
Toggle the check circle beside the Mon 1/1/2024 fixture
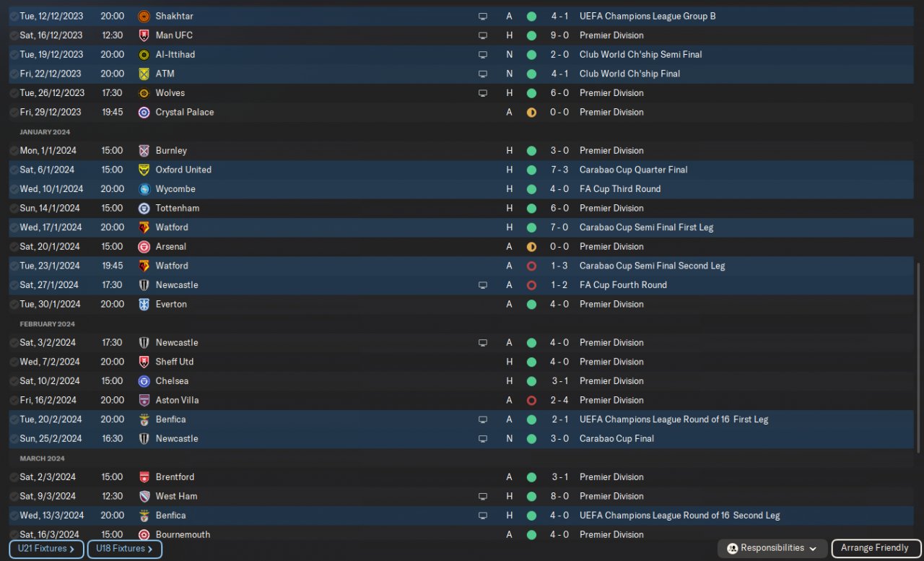[x=14, y=151]
